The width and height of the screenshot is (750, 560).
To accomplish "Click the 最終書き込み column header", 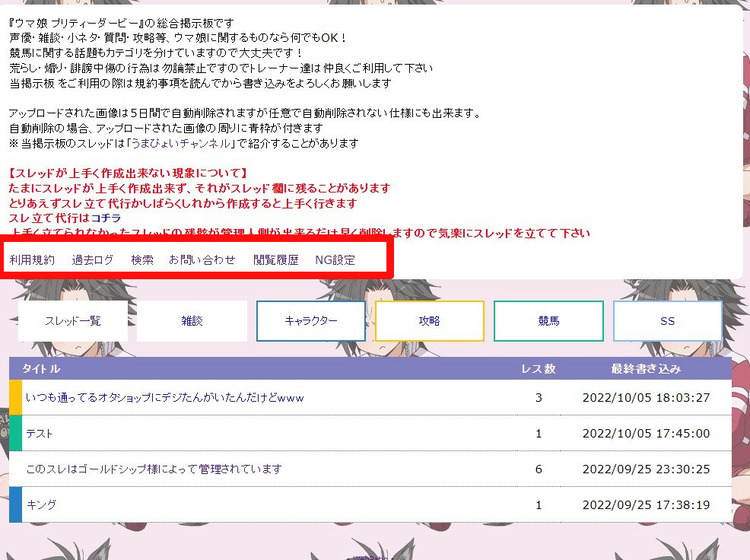I will point(646,369).
